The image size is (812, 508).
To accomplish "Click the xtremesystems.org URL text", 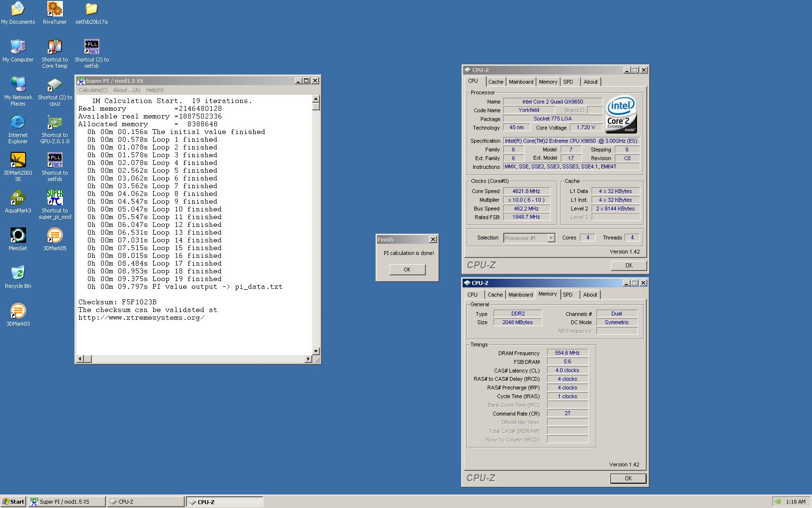I will (x=141, y=317).
